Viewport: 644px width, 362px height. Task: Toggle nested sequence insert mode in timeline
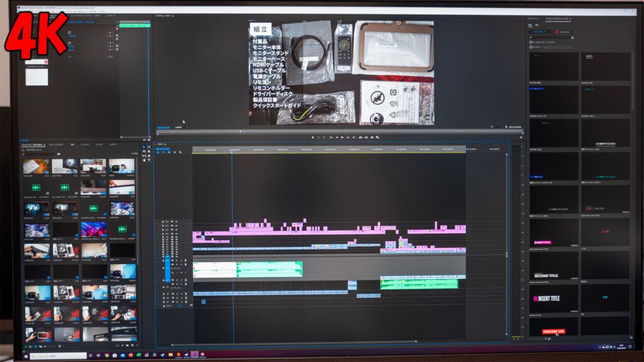[x=158, y=152]
